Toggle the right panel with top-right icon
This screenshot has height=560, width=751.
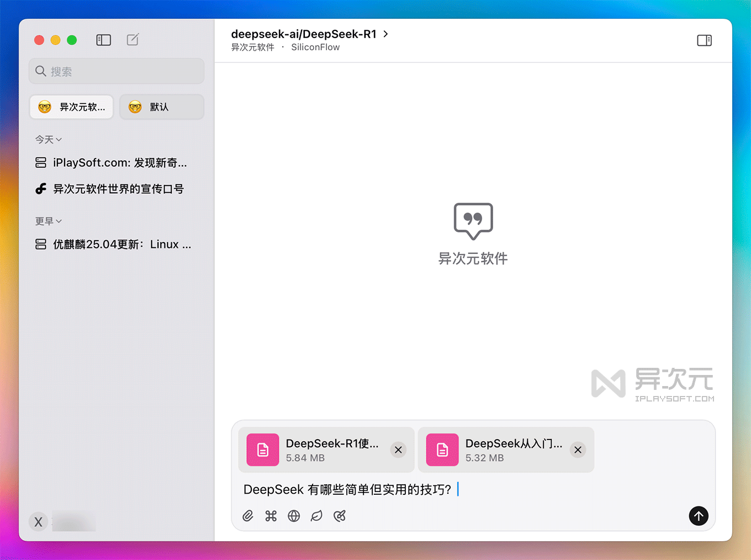(704, 40)
